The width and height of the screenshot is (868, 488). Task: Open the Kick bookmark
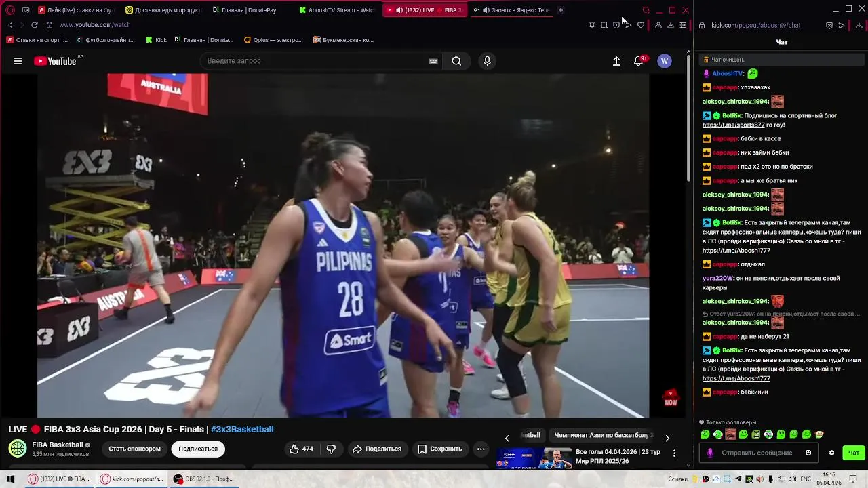point(156,40)
